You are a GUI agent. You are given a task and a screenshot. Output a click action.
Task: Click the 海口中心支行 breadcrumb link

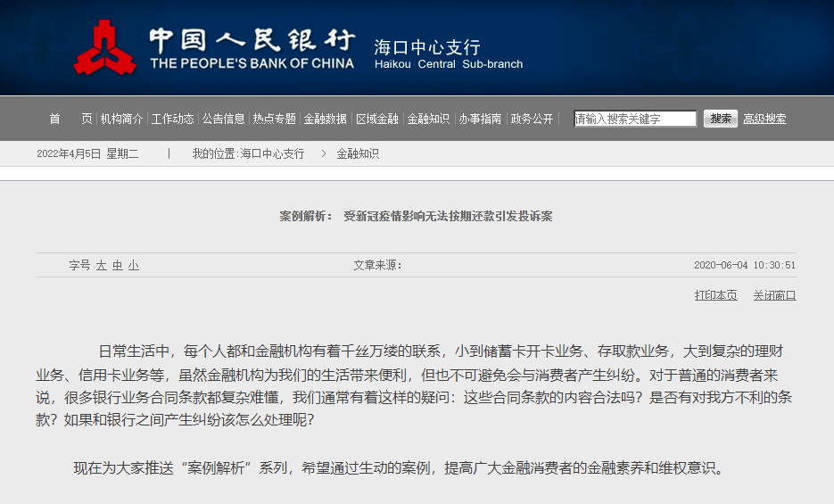click(272, 153)
